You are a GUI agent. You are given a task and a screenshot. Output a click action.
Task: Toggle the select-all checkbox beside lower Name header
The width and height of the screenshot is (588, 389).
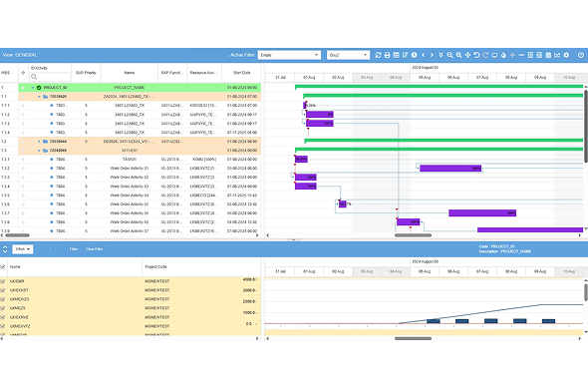[x=3, y=267]
